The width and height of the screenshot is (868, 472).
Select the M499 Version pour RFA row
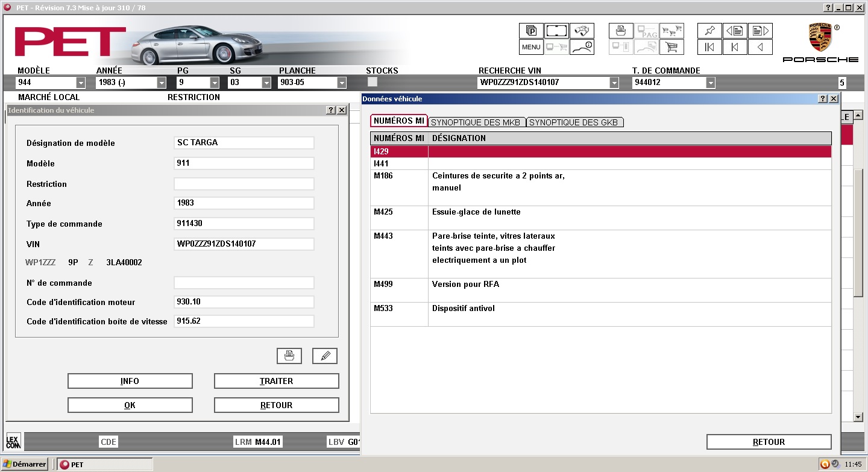pos(601,291)
